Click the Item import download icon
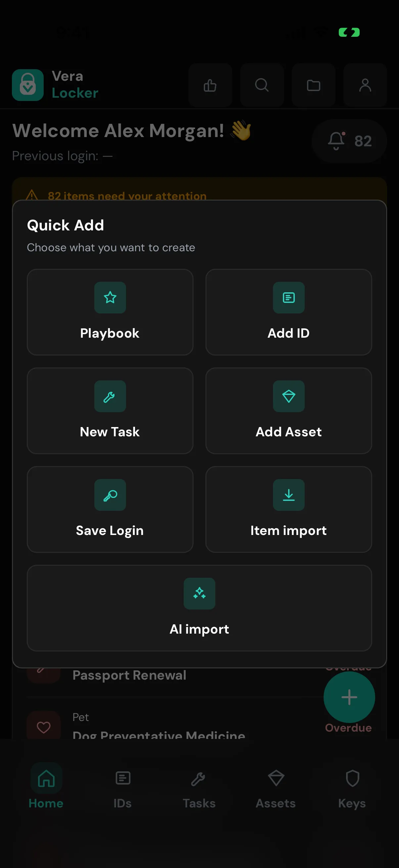The height and width of the screenshot is (868, 399). click(288, 495)
